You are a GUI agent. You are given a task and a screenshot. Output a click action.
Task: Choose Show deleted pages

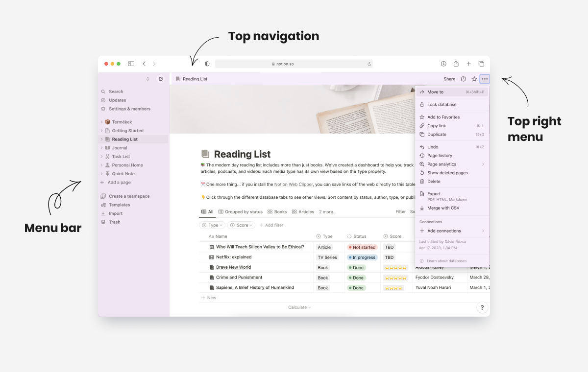452,173
